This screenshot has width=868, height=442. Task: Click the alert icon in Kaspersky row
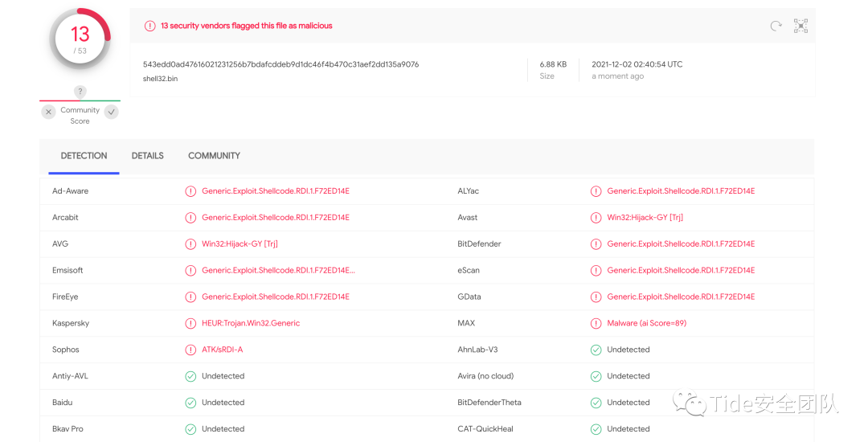point(190,323)
